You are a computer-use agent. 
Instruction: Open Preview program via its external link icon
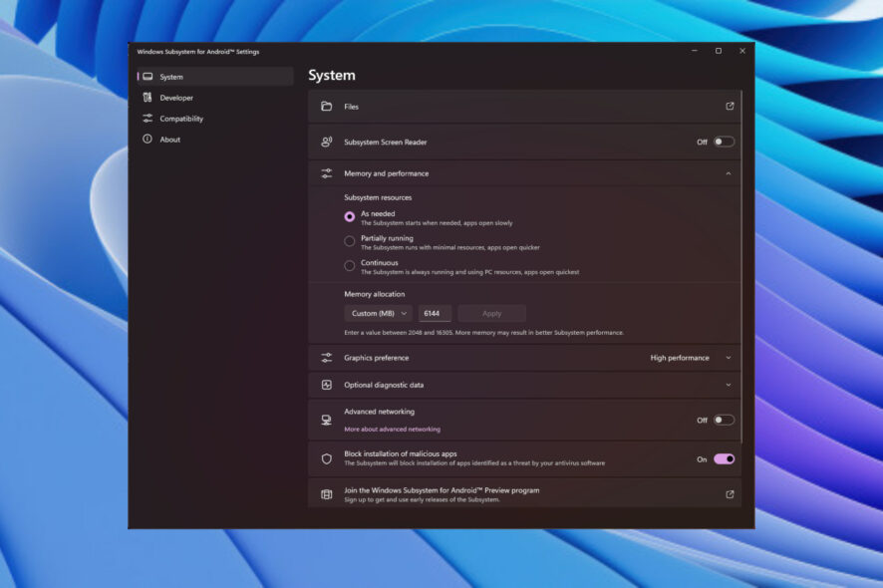click(x=730, y=494)
